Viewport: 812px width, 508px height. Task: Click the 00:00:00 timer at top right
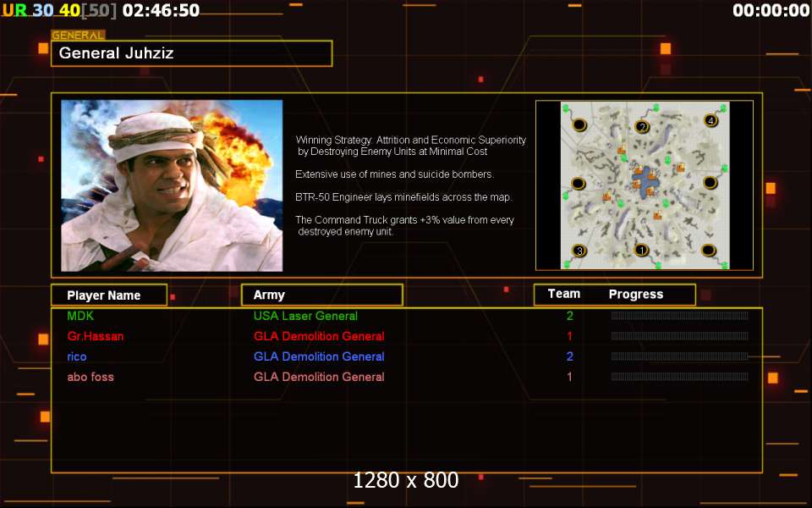(x=771, y=10)
